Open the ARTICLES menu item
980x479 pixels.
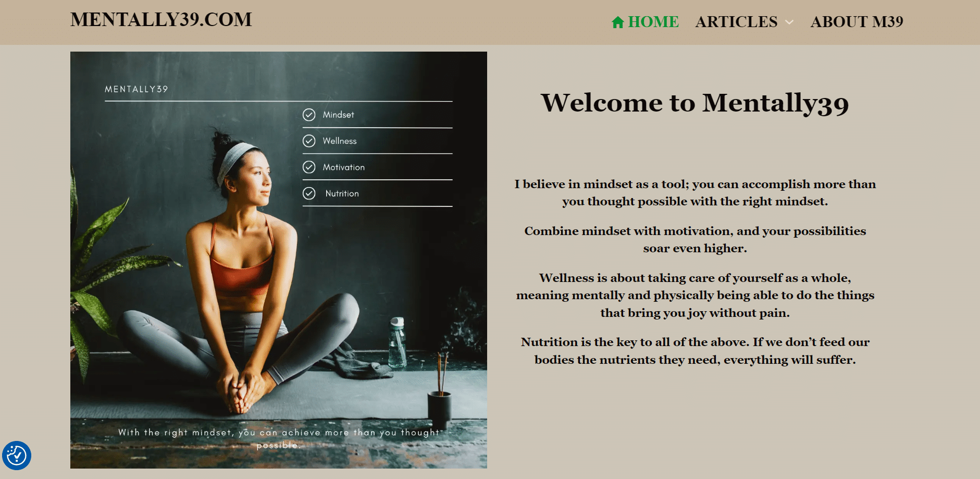pos(736,22)
